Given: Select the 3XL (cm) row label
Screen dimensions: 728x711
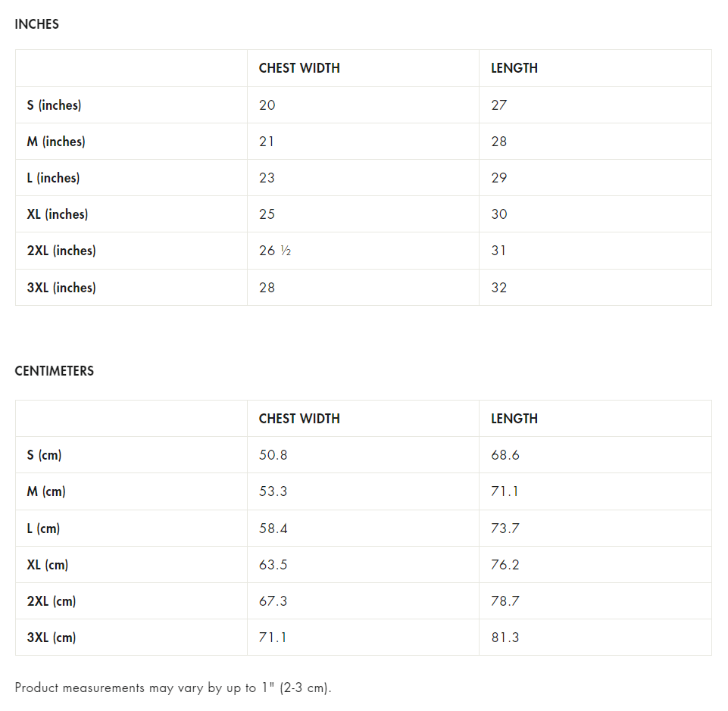Looking at the screenshot, I should point(52,638).
